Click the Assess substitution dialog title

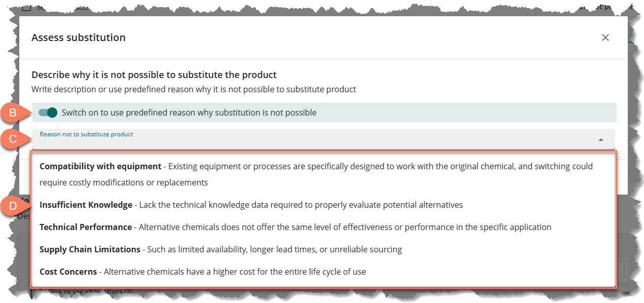[79, 37]
